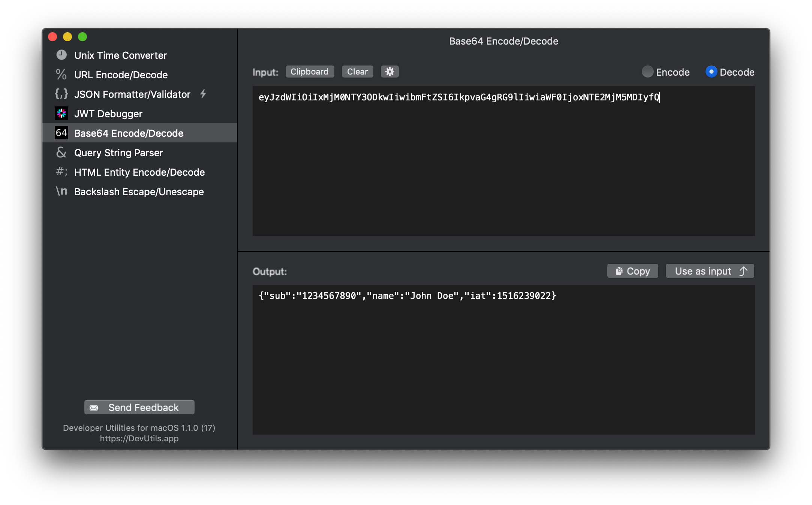Image resolution: width=812 pixels, height=505 pixels.
Task: Click the colorful JWT Debugger icon
Action: [61, 114]
